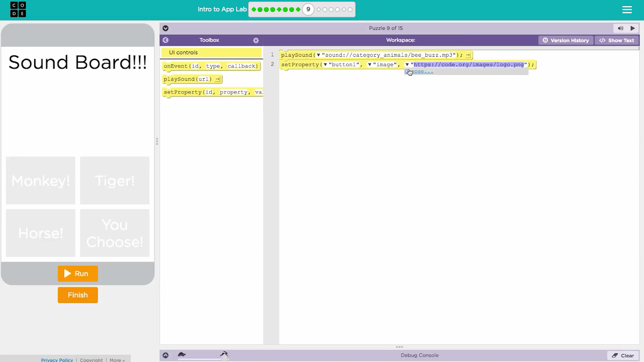Collapse the debug console chevron

165,355
